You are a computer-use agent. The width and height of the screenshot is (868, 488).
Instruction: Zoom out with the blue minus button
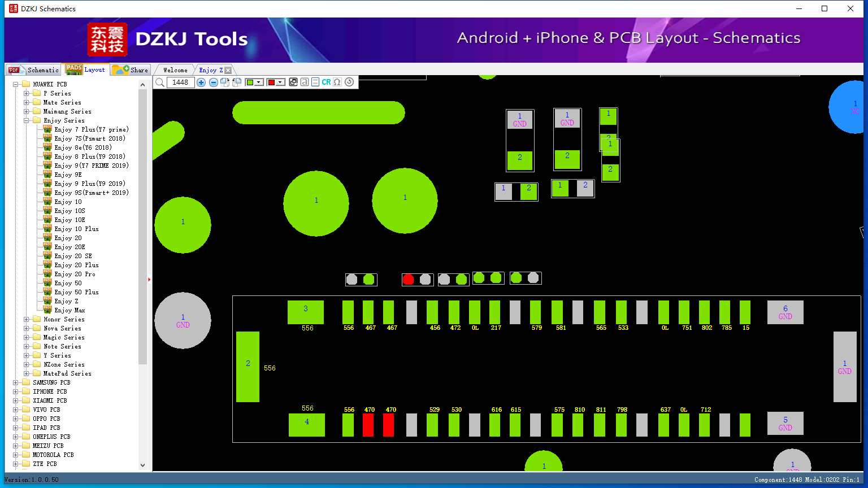(x=214, y=82)
